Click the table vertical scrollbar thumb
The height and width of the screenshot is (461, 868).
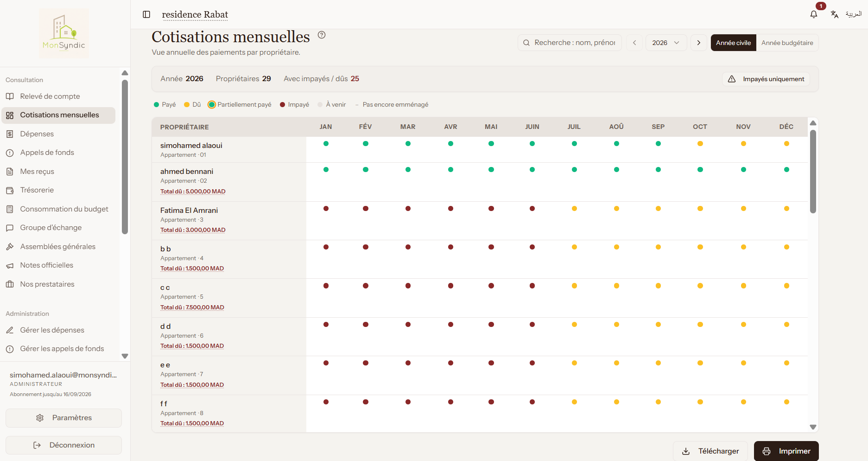pyautogui.click(x=813, y=172)
